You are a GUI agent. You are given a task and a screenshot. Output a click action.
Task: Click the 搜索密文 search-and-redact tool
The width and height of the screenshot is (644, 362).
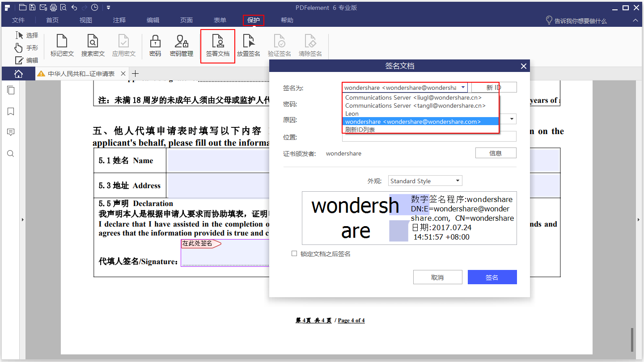(x=93, y=46)
